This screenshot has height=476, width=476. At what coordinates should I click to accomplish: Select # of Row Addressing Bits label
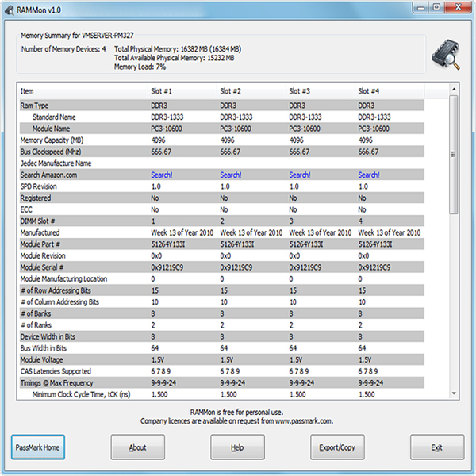tap(56, 290)
